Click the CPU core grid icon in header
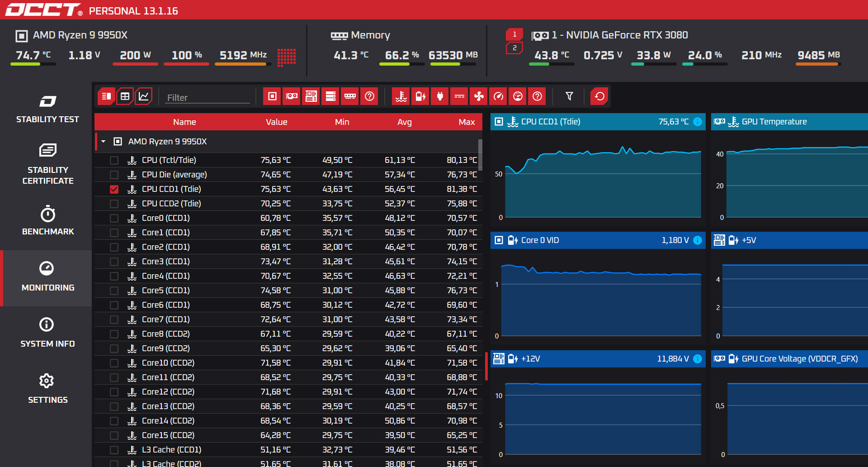The height and width of the screenshot is (467, 868). click(x=286, y=57)
